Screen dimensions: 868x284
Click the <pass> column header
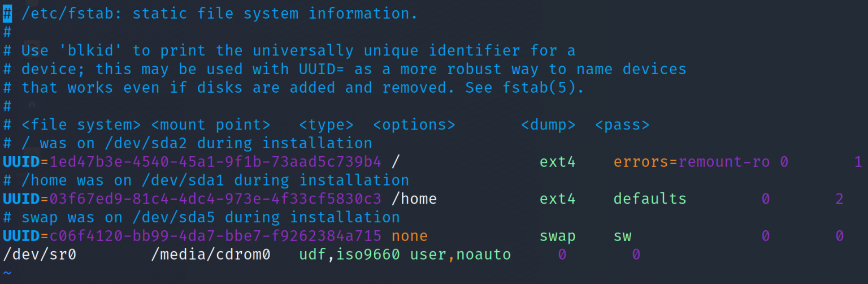[622, 124]
